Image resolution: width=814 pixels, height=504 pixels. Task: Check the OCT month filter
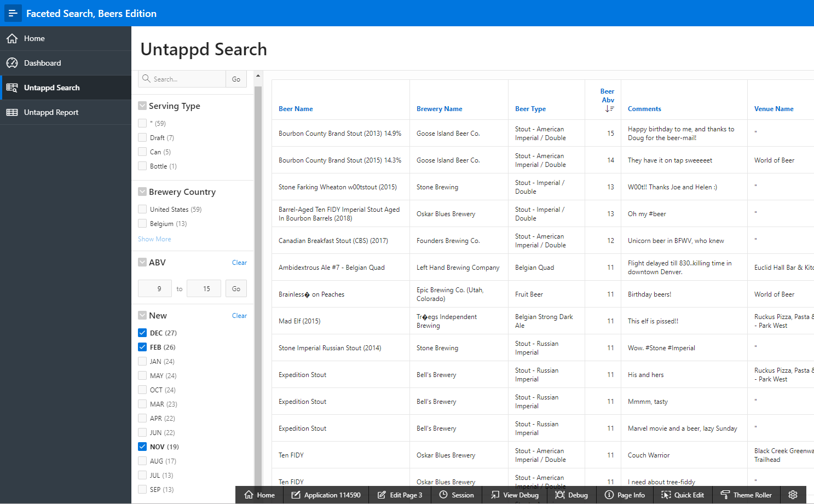pyautogui.click(x=142, y=390)
